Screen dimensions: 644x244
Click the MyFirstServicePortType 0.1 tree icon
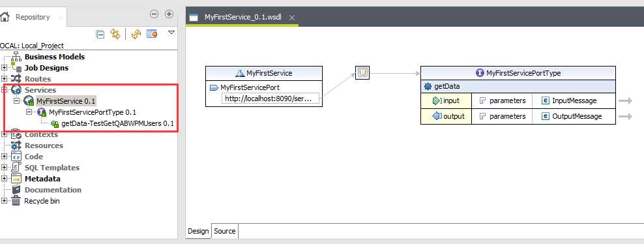(42, 112)
